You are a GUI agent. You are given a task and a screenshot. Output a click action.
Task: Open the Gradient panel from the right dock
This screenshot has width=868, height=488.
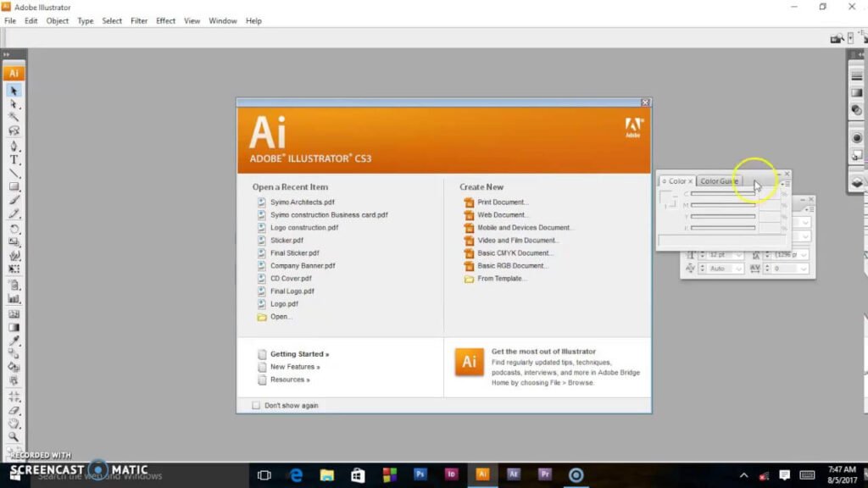click(856, 93)
